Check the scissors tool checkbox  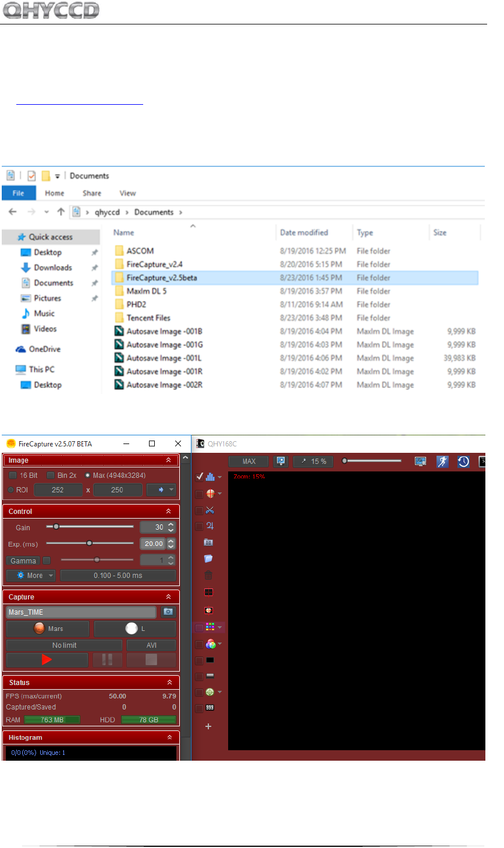(x=200, y=510)
